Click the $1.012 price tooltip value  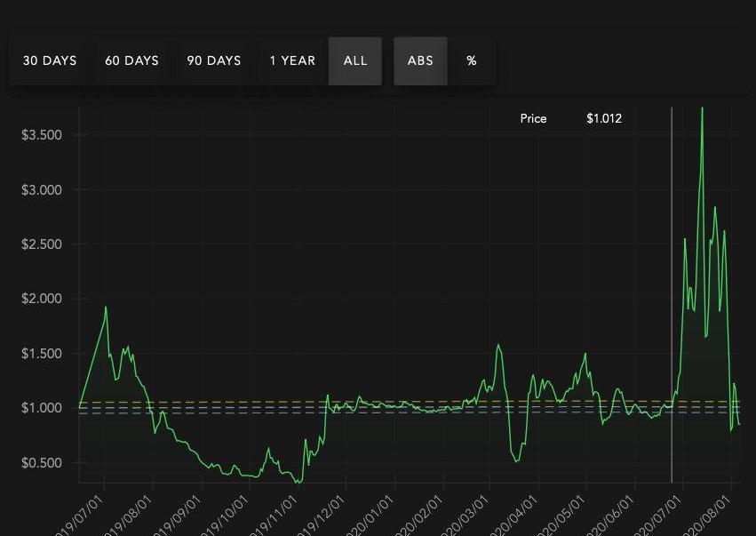[604, 118]
